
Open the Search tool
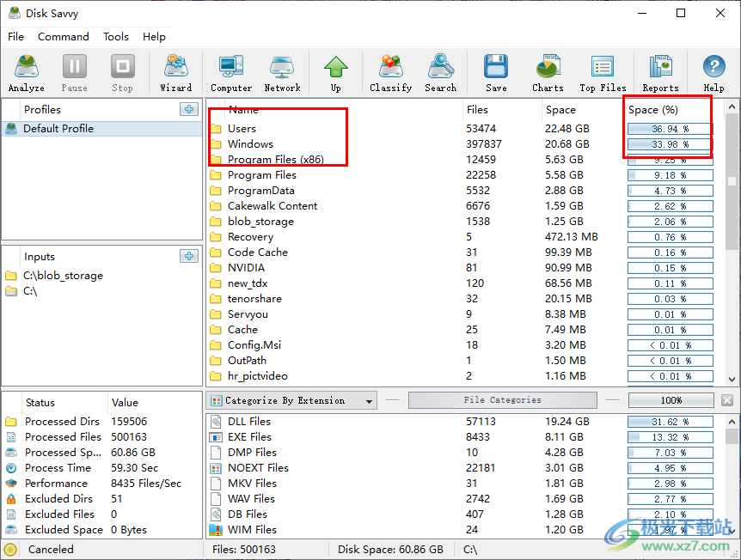click(x=440, y=73)
